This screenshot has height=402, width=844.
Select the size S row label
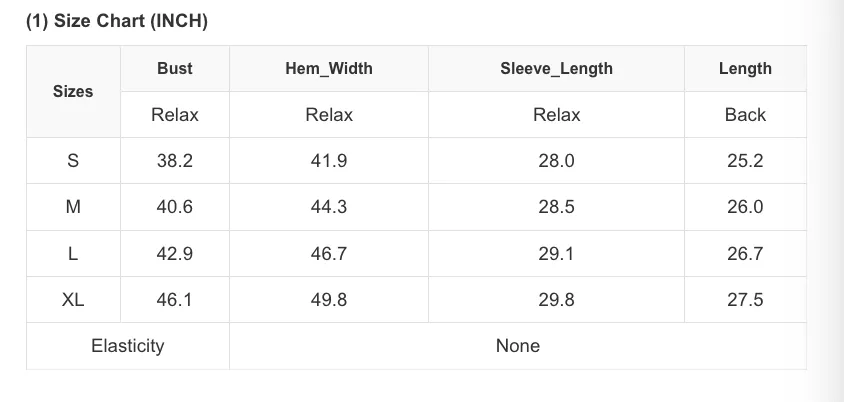click(73, 160)
